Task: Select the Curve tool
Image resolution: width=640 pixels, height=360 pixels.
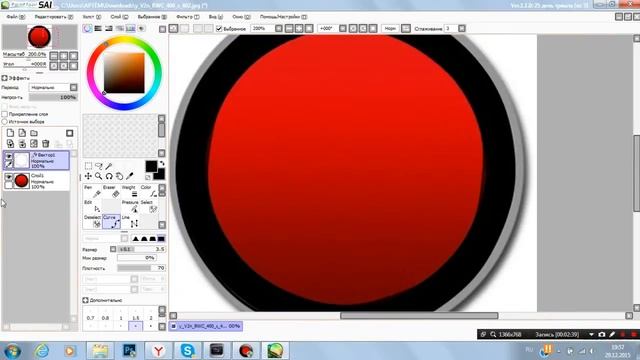Action: click(x=111, y=221)
